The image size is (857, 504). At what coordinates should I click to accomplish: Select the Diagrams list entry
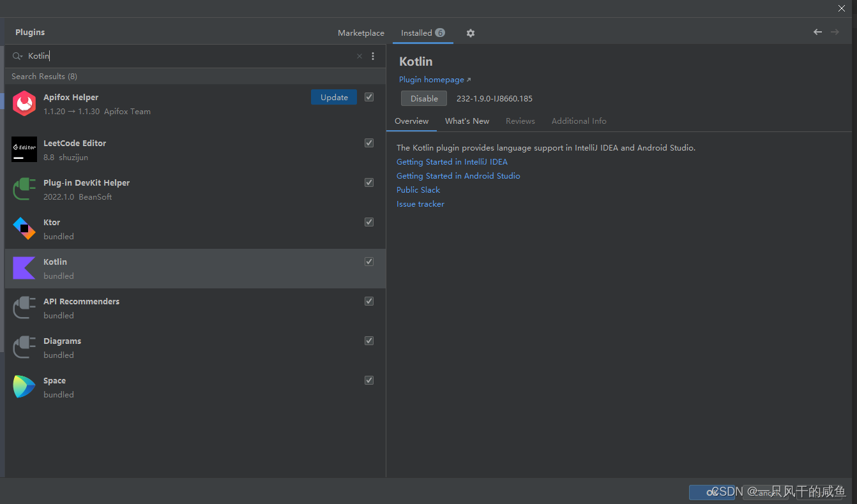click(x=195, y=347)
